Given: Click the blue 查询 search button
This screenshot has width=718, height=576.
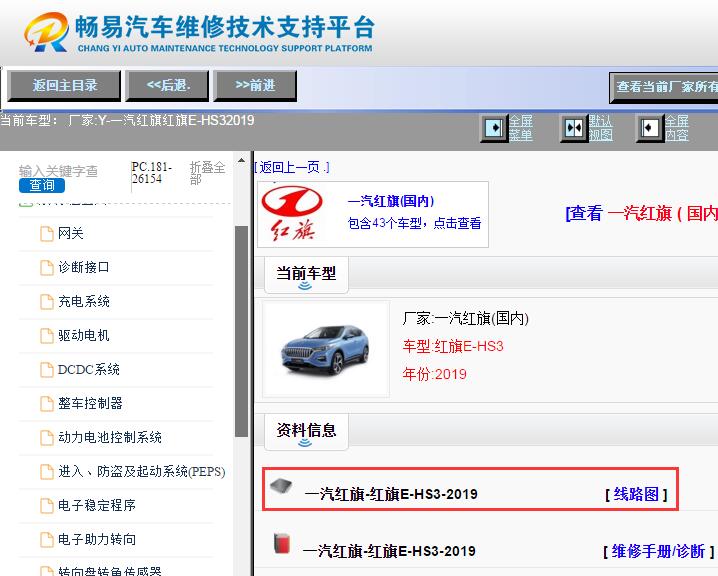Looking at the screenshot, I should point(42,185).
